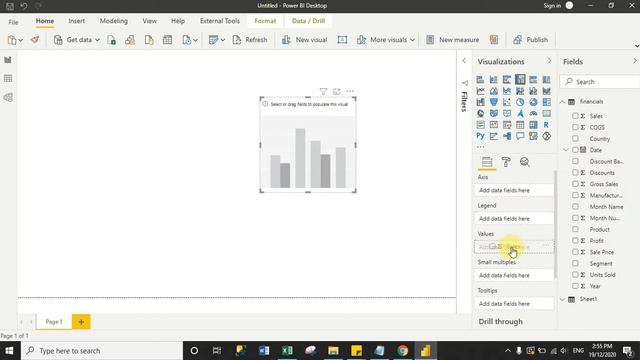Check the Month Name field
The width and height of the screenshot is (640, 360).
click(x=575, y=207)
